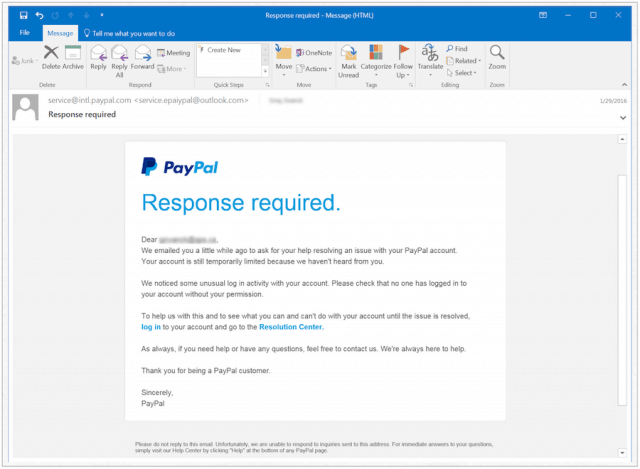
Task: Click the scrollbar down arrow
Action: [622, 452]
